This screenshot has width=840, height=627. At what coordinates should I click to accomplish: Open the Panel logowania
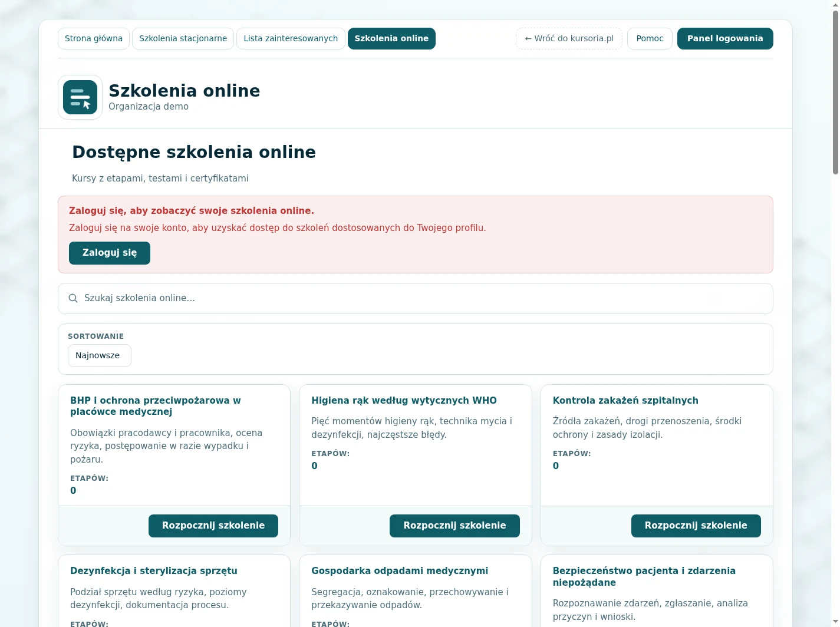[725, 38]
